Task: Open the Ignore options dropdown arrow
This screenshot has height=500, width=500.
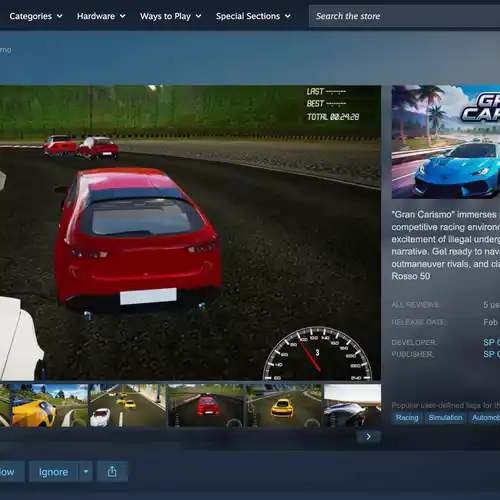Action: [86, 471]
